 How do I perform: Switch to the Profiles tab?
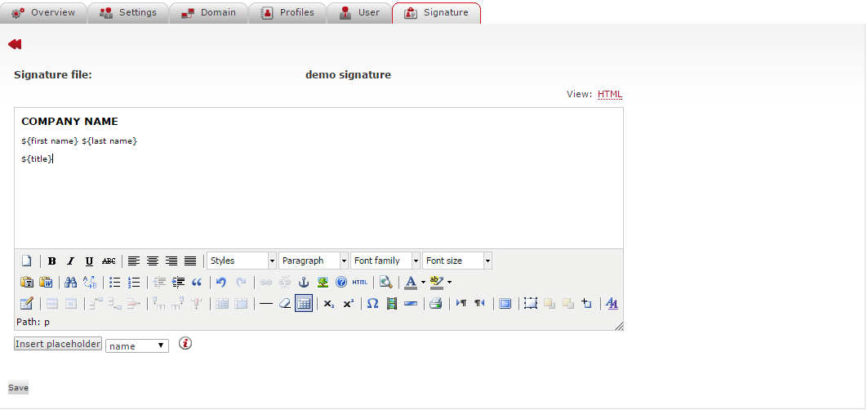[287, 13]
